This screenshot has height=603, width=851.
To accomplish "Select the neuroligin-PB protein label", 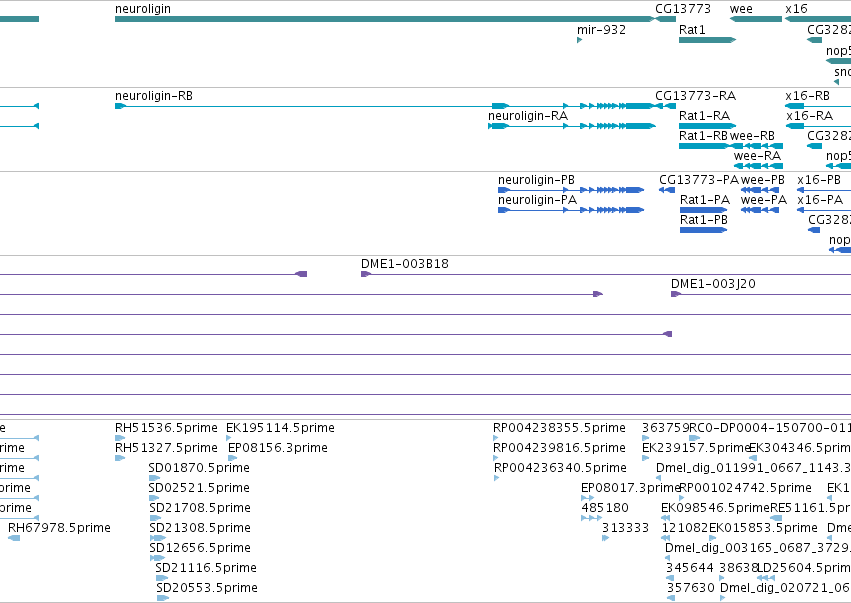I will (536, 180).
